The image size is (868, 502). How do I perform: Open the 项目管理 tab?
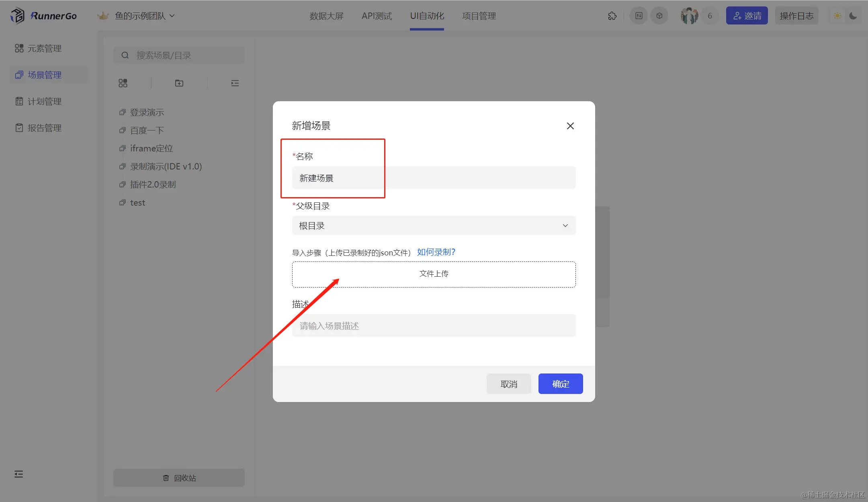tap(479, 16)
